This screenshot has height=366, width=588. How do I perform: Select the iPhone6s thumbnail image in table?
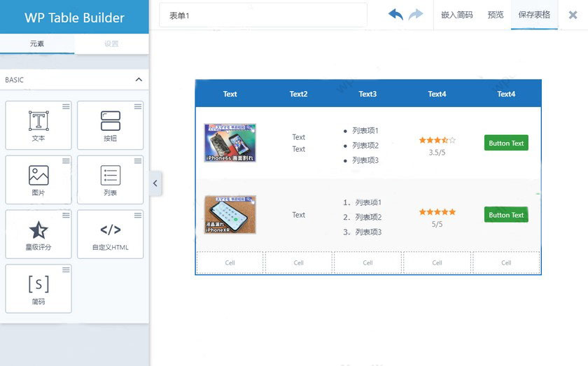[230, 143]
